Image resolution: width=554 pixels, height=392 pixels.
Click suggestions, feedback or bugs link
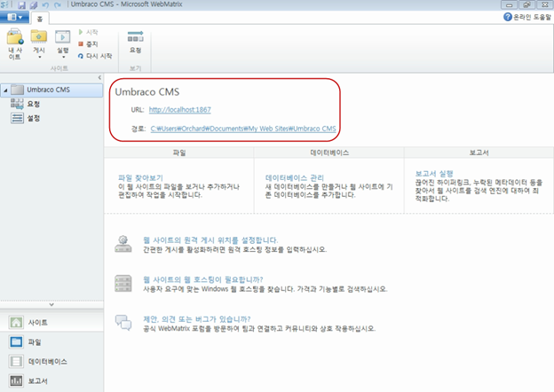pos(196,319)
